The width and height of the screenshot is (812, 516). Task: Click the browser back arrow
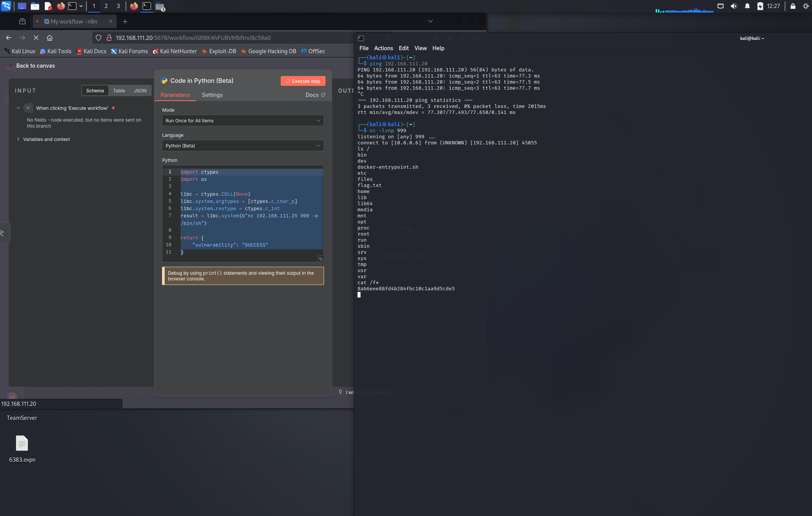(9, 38)
